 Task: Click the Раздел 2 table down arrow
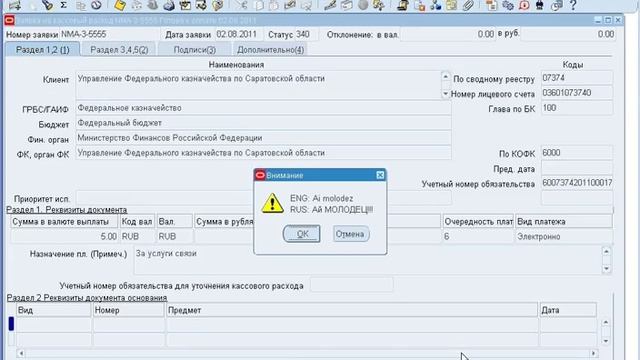click(607, 340)
